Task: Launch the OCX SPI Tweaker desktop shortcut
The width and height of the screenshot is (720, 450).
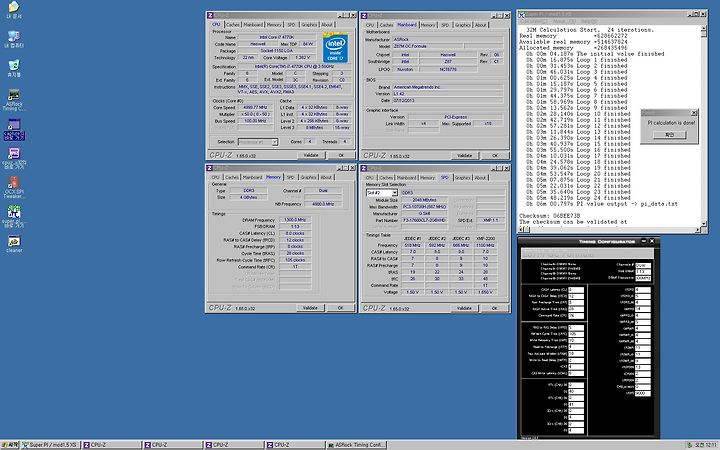Action: tap(14, 188)
